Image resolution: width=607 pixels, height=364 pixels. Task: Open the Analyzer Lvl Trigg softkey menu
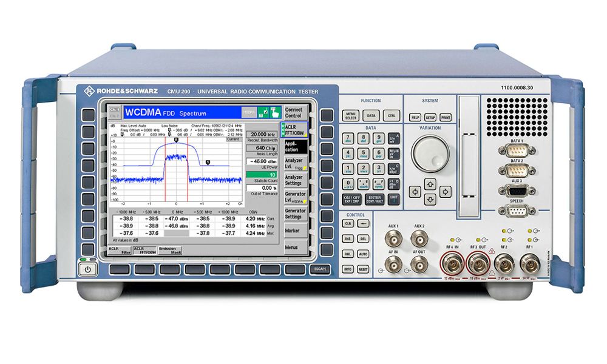(295, 163)
